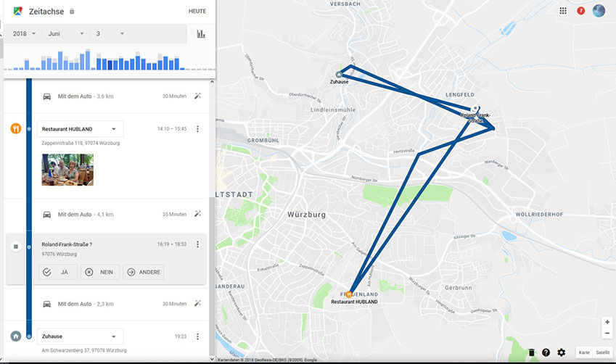Click the 19:23 arrival time
Image resolution: width=616 pixels, height=364 pixels.
click(x=181, y=336)
